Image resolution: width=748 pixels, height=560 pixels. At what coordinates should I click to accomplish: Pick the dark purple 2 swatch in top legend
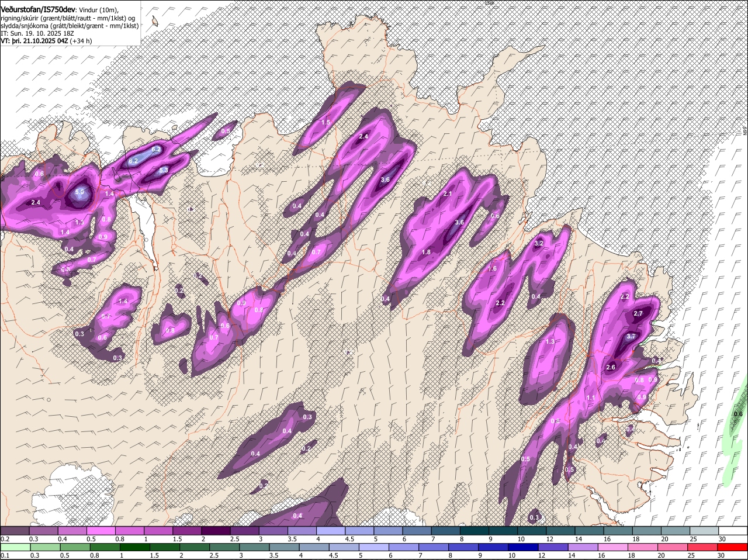(x=216, y=530)
